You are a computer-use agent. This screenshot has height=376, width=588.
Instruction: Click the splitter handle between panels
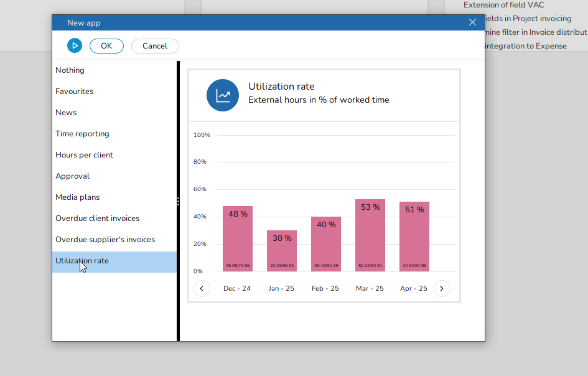point(178,201)
